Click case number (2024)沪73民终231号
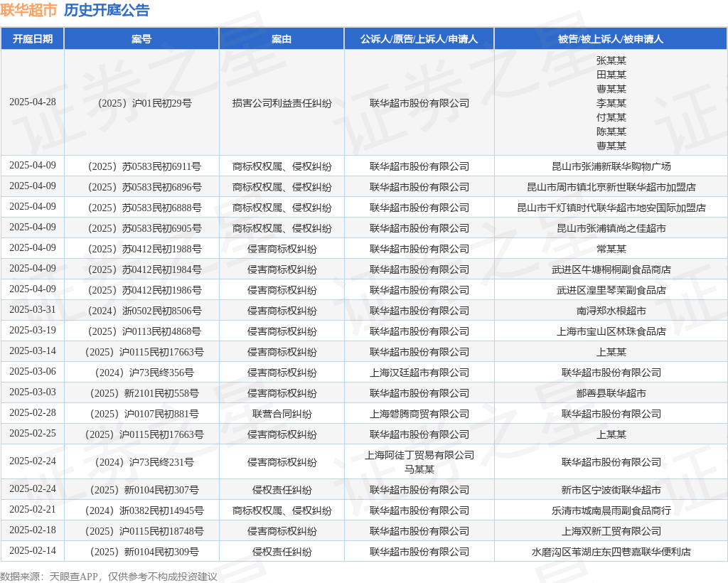The width and height of the screenshot is (728, 583). click(x=144, y=462)
